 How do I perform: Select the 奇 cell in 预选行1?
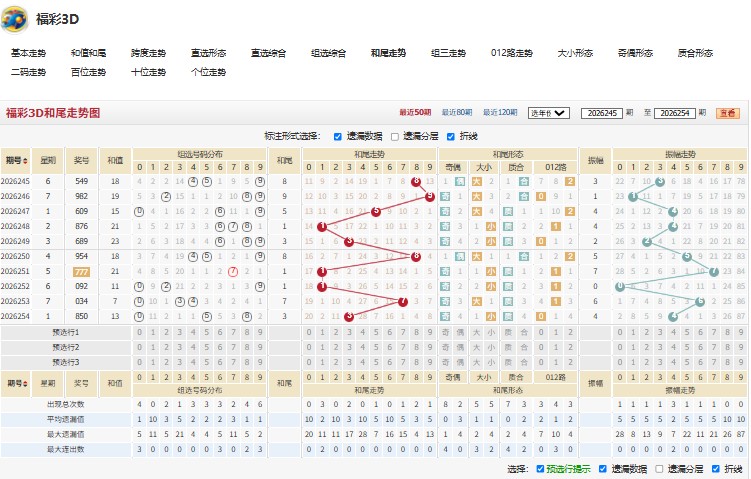445,332
